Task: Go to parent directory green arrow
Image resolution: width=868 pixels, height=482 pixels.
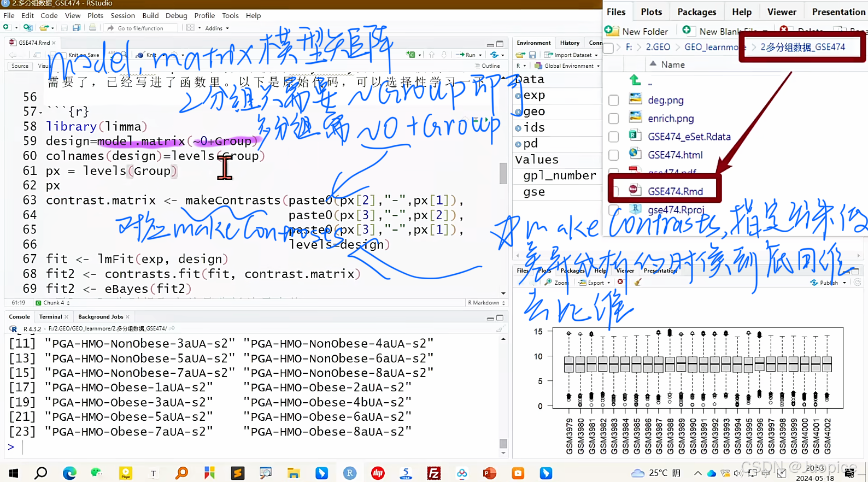Action: [x=635, y=80]
